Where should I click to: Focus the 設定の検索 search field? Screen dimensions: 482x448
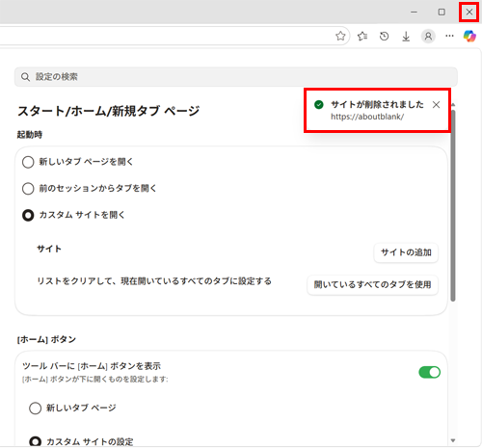point(236,77)
